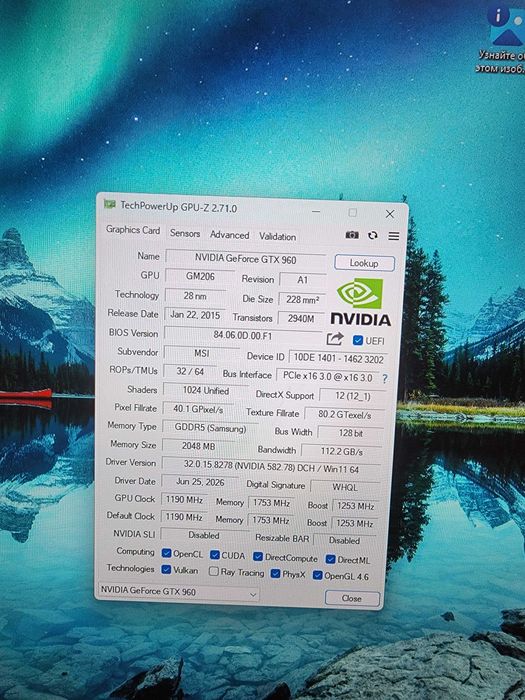This screenshot has height=700, width=525.
Task: Click the Transistors value 2940M
Action: 301,318
